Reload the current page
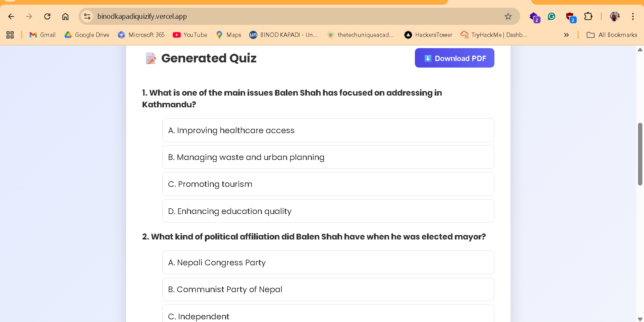This screenshot has height=322, width=644. coord(47,16)
